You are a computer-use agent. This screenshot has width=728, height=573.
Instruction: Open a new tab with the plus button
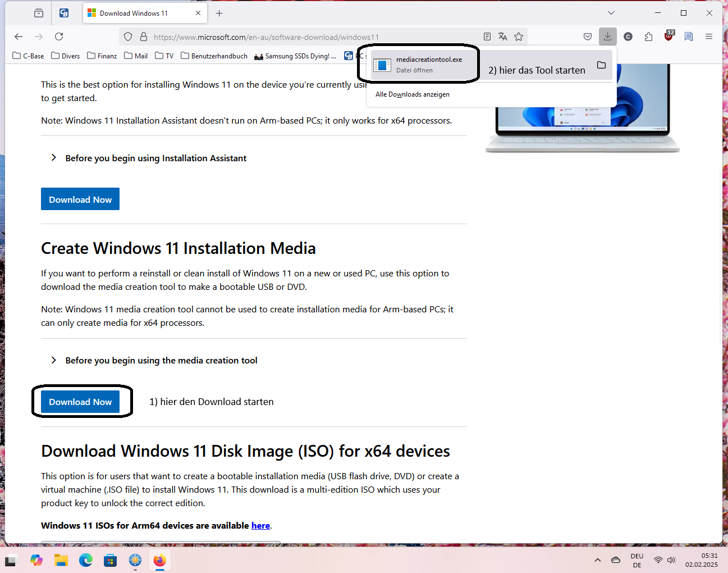(219, 13)
